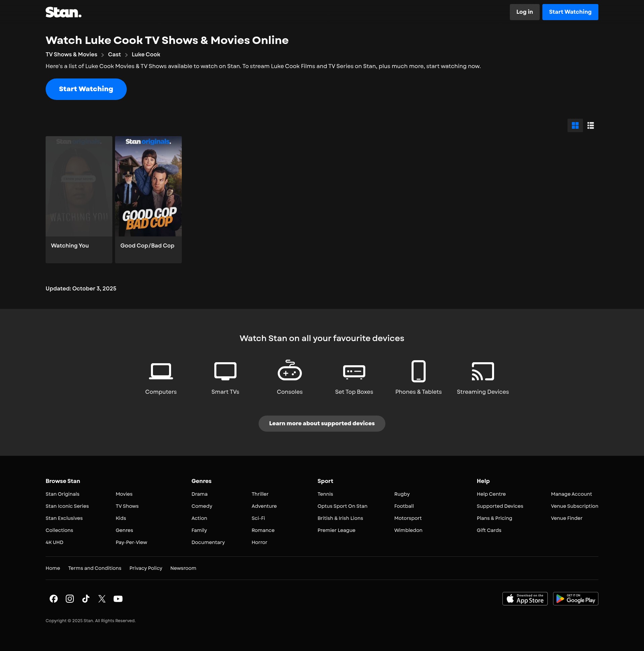Image resolution: width=644 pixels, height=651 pixels.
Task: Visit Stan's X profile
Action: (x=102, y=598)
